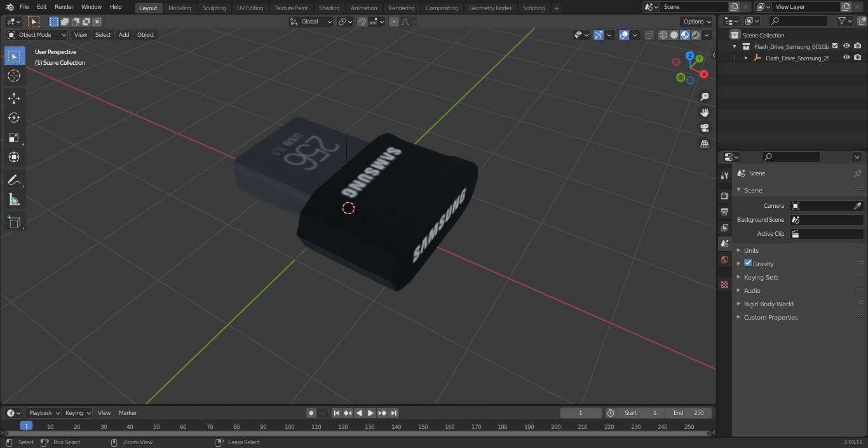Open the Render menu

tap(64, 7)
